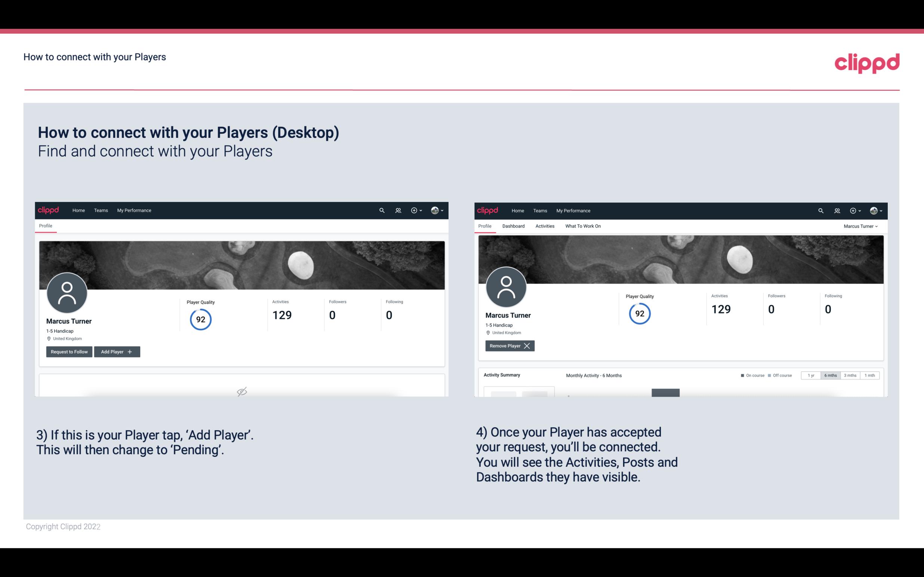
Task: Select the 'Teams' menu item in right panel
Action: tap(539, 211)
